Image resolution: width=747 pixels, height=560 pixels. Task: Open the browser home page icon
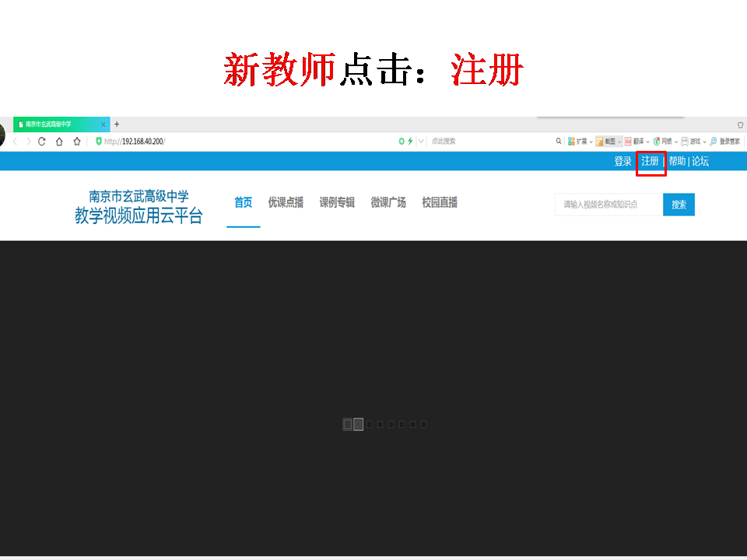[59, 142]
